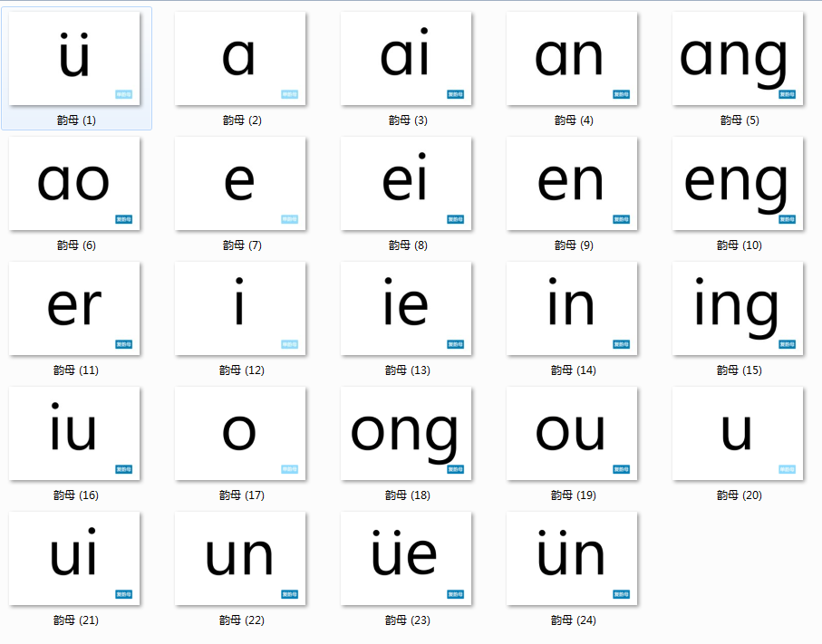Select the thumbnail showing single letter i
The image size is (822, 644).
pos(240,308)
